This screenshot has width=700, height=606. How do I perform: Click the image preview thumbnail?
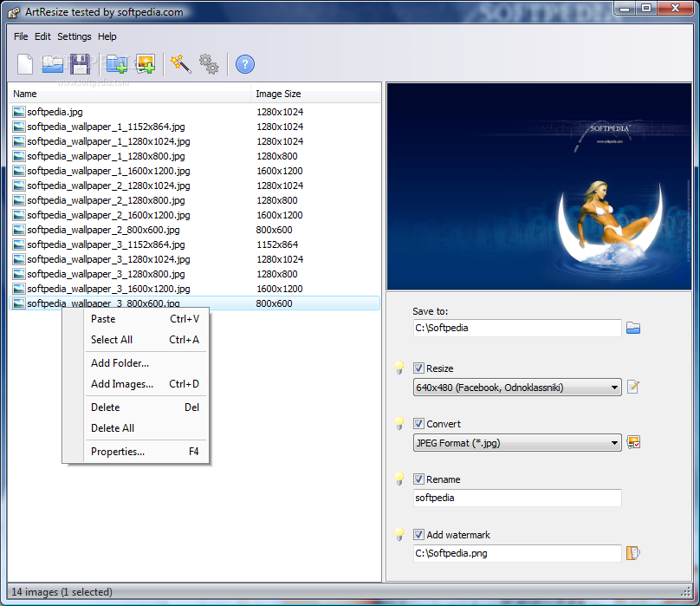[539, 186]
